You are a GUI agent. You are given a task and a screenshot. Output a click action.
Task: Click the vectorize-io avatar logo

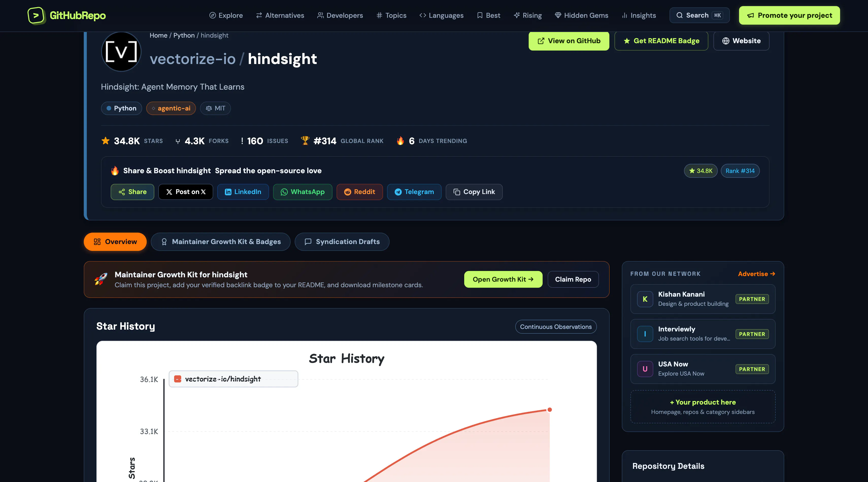[x=121, y=51]
